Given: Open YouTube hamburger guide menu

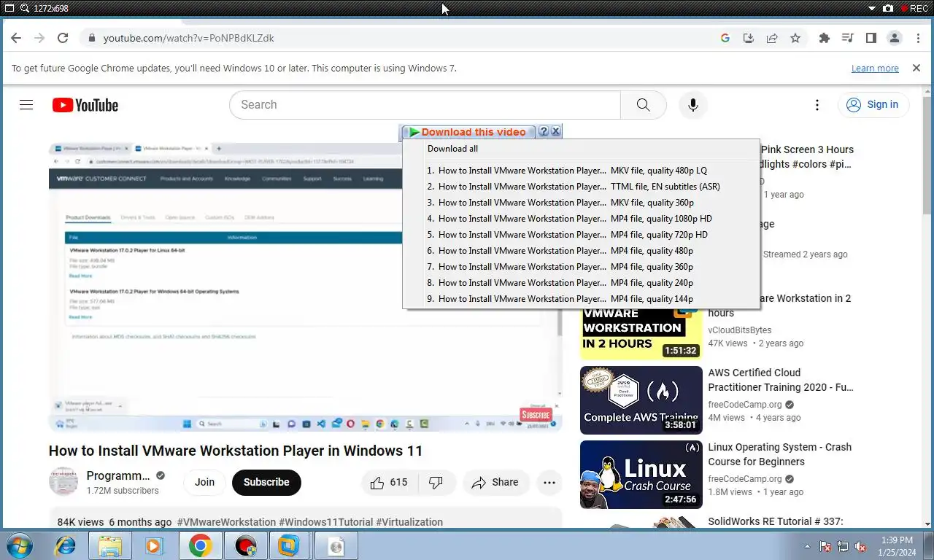Looking at the screenshot, I should coord(26,105).
